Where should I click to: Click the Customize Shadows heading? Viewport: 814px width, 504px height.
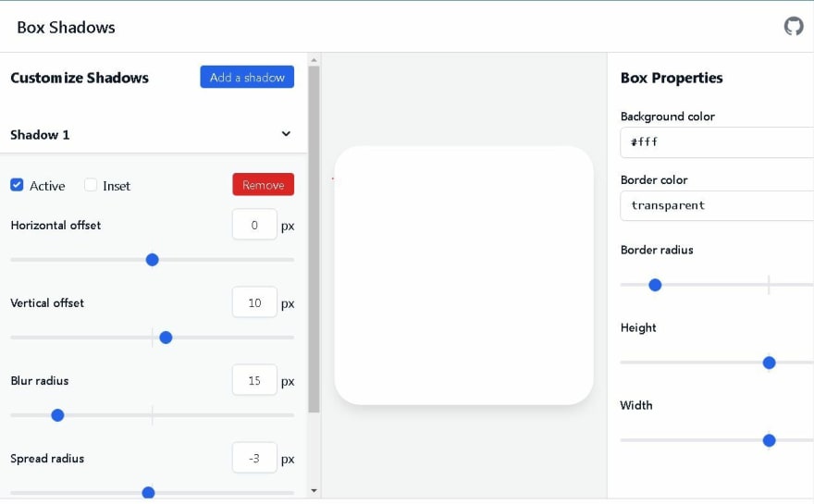(80, 78)
